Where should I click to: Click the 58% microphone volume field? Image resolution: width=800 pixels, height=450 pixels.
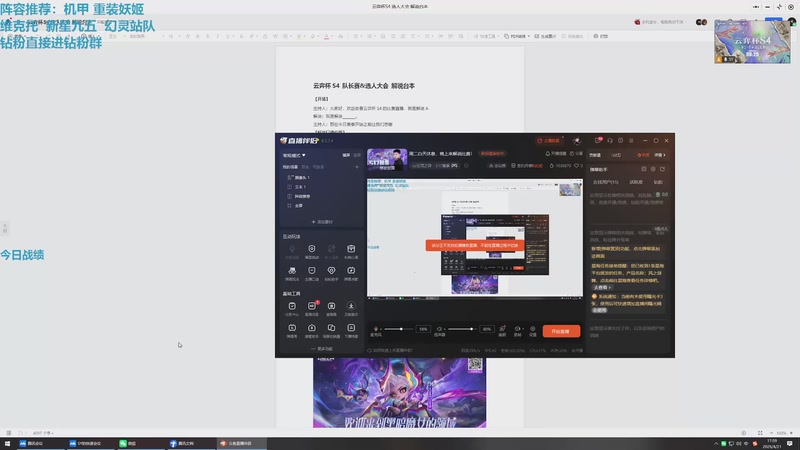pyautogui.click(x=423, y=329)
